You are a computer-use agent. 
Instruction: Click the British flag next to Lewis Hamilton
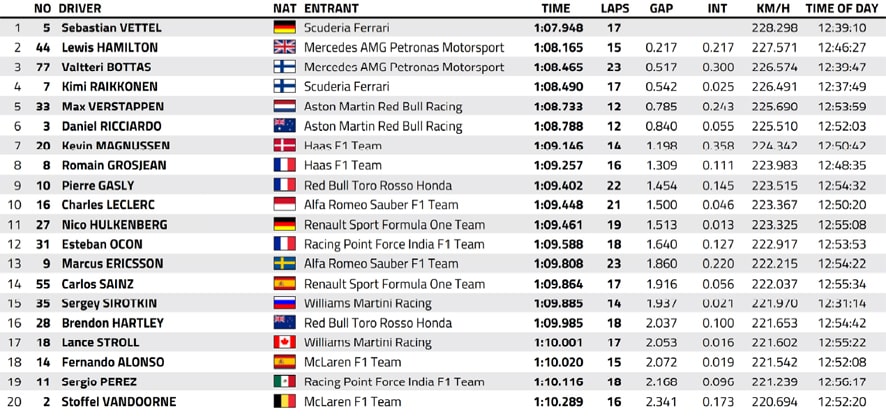284,47
